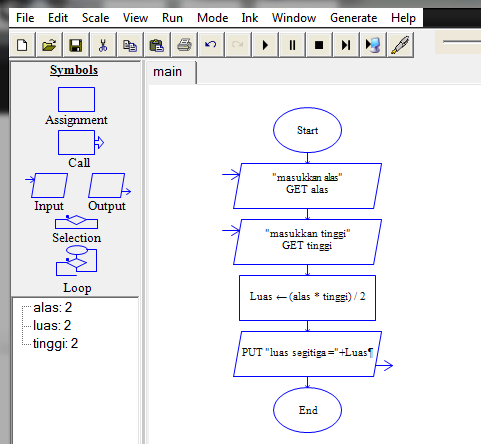Viewport: 481px width, 444px height.
Task: Select the GET alas input shape
Action: click(307, 186)
